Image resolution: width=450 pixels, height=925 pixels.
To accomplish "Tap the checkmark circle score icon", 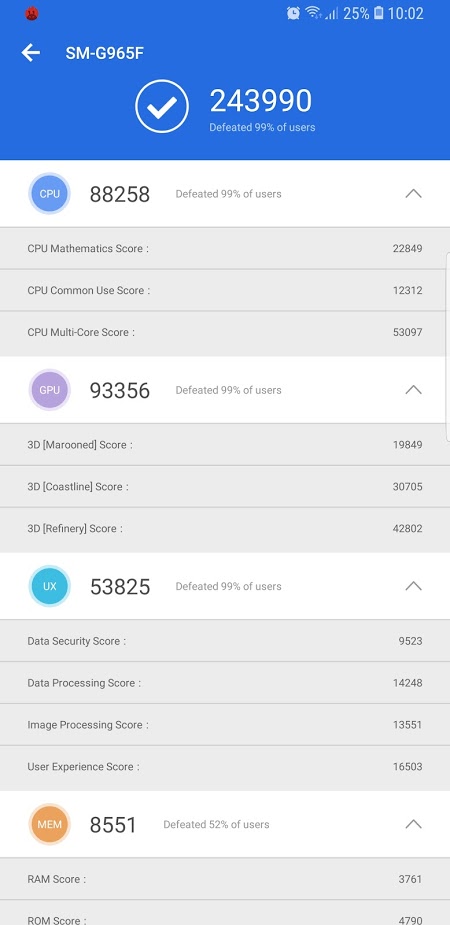I will [162, 106].
